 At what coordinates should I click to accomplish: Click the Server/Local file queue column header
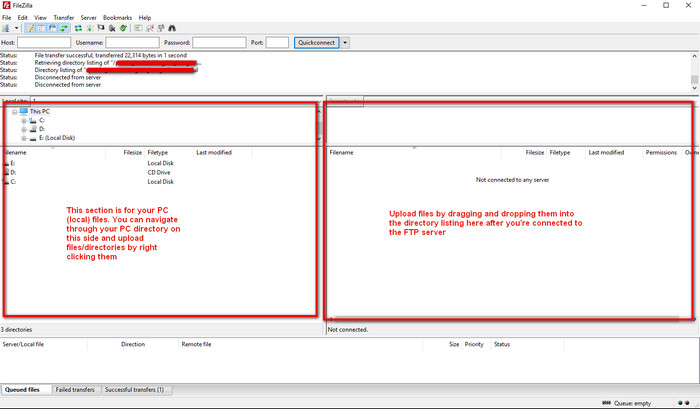[44, 344]
